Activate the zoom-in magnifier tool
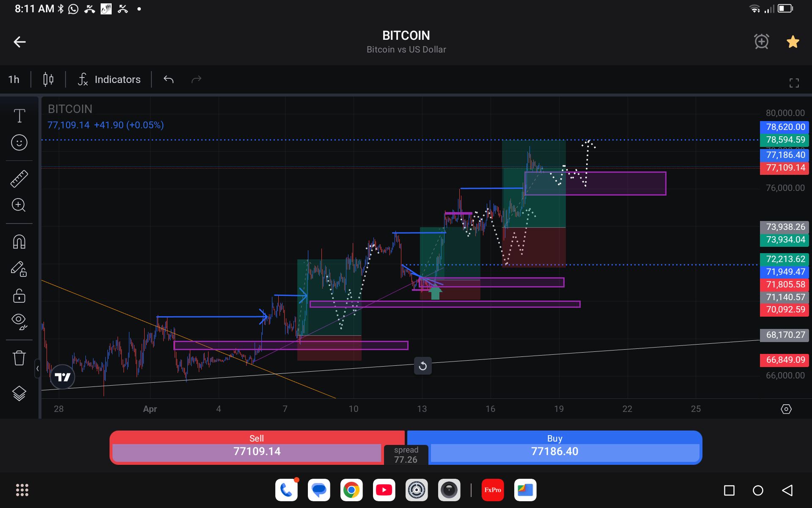This screenshot has height=508, width=812. 19,205
